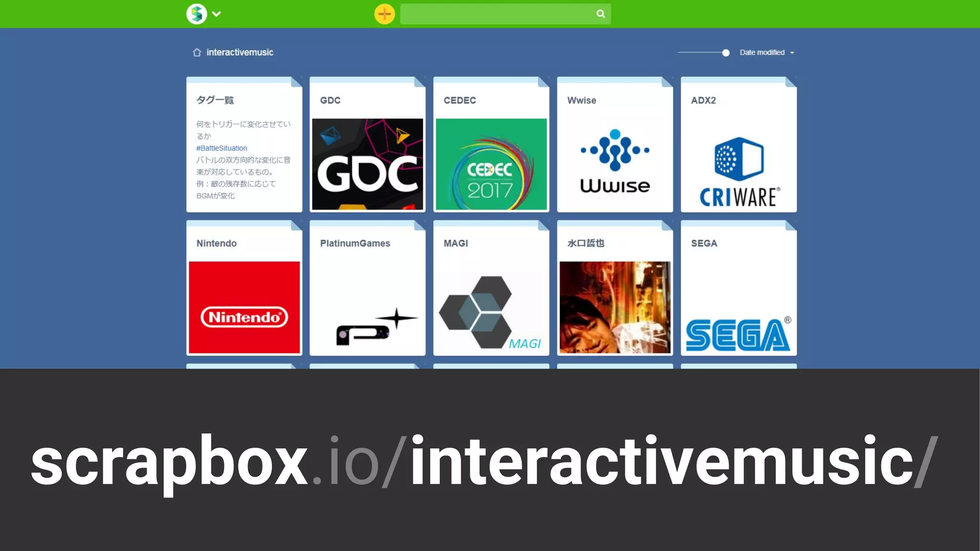Click the GDC card title text

[x=330, y=100]
